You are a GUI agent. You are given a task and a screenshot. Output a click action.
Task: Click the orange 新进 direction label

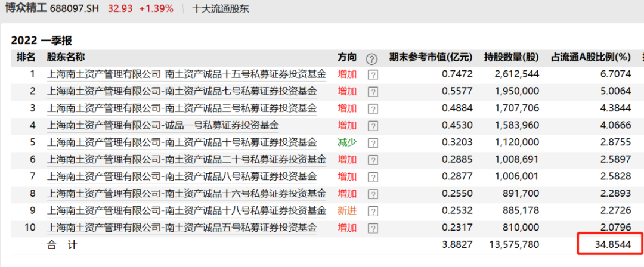(x=347, y=211)
